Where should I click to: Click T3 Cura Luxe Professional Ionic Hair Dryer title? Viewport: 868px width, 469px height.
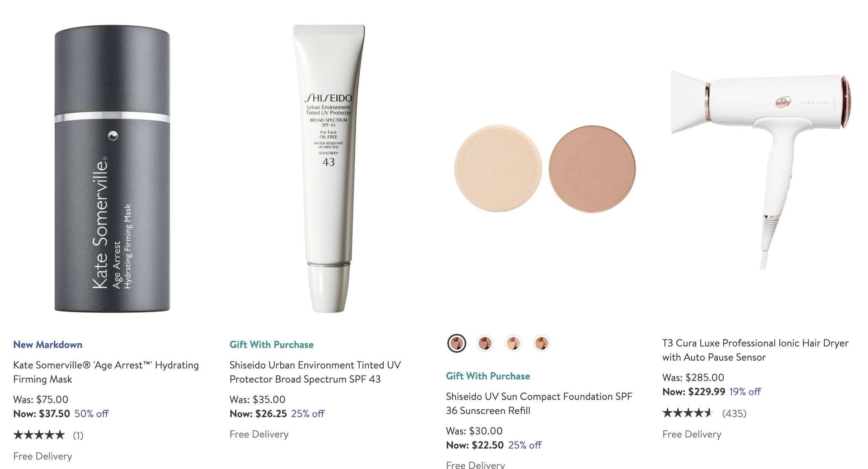tap(756, 350)
